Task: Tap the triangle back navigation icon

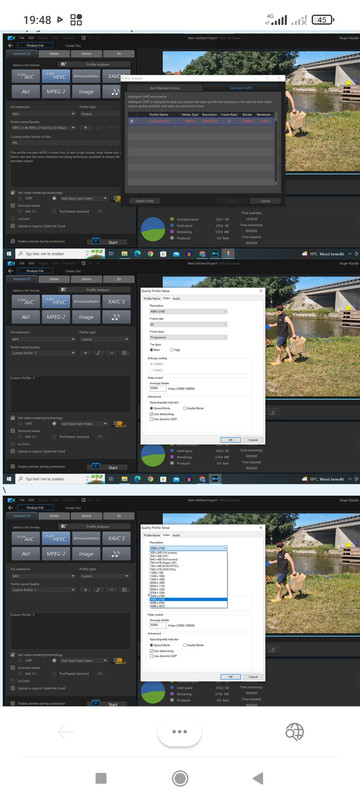Action: [258, 778]
